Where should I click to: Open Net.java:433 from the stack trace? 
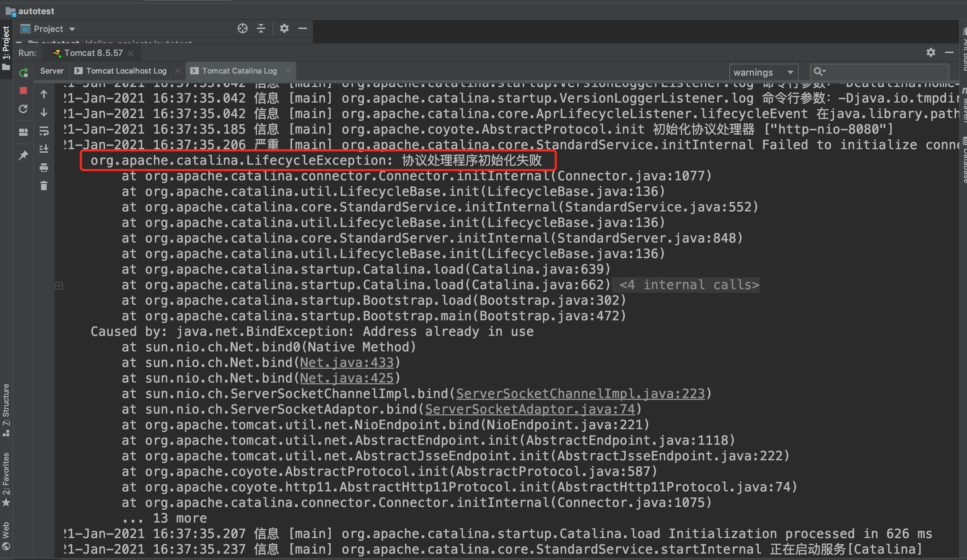(x=347, y=362)
